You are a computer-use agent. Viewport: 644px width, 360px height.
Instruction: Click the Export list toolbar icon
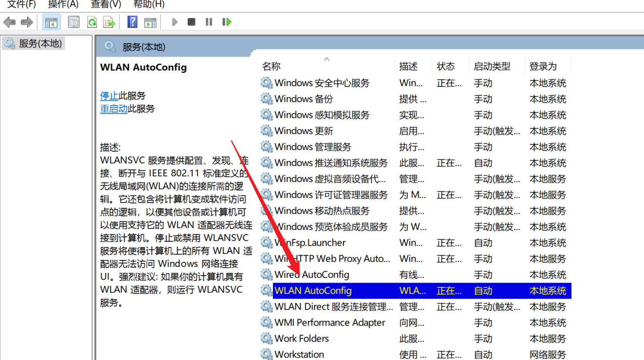pyautogui.click(x=109, y=22)
